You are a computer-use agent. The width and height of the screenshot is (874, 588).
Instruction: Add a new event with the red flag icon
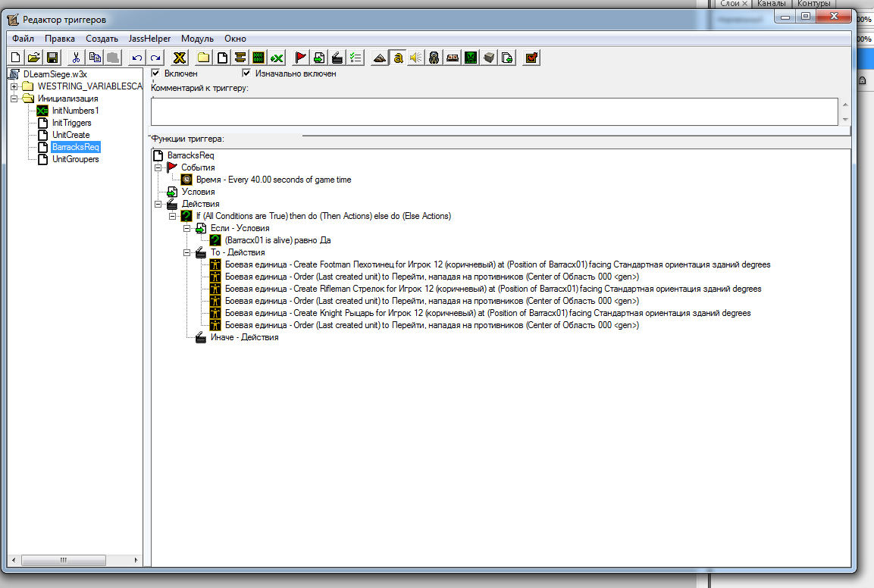coord(301,58)
